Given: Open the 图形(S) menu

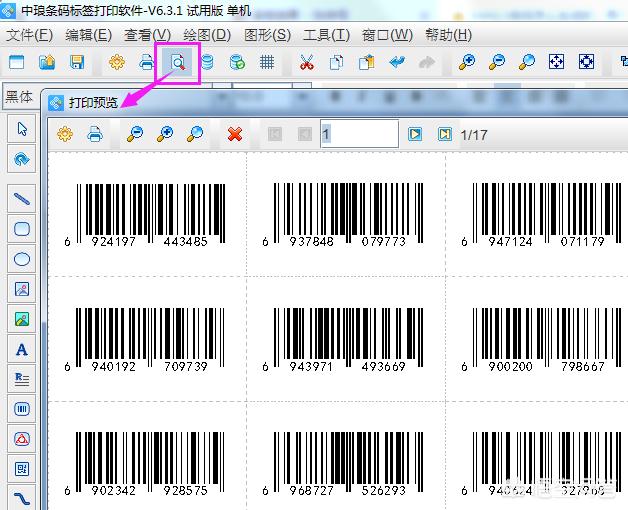Looking at the screenshot, I should (x=268, y=35).
